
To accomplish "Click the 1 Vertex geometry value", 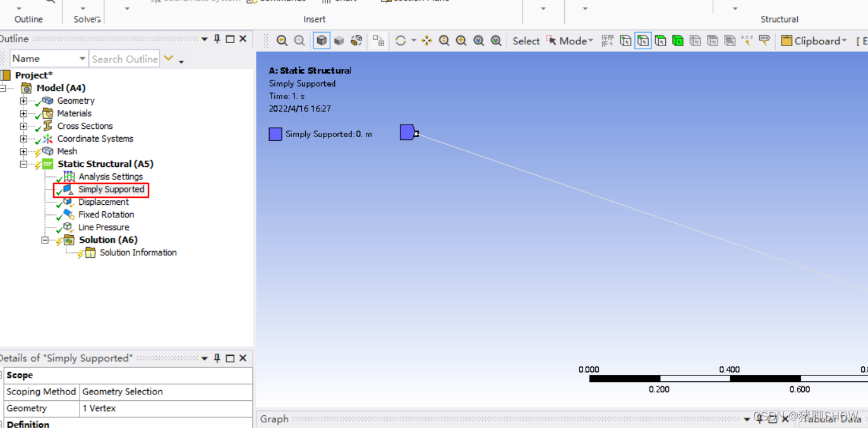I will click(166, 408).
